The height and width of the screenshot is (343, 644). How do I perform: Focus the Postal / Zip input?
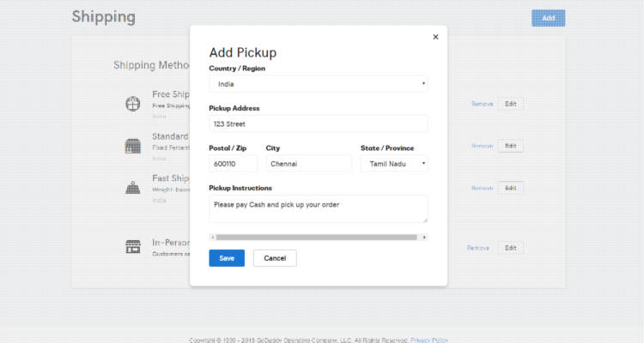pyautogui.click(x=233, y=164)
